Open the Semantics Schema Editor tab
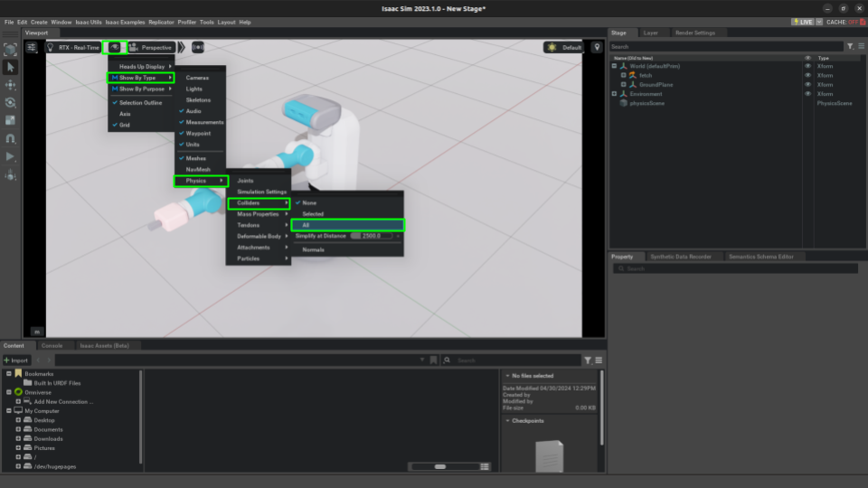Screen dimensions: 868x488 [761, 257]
